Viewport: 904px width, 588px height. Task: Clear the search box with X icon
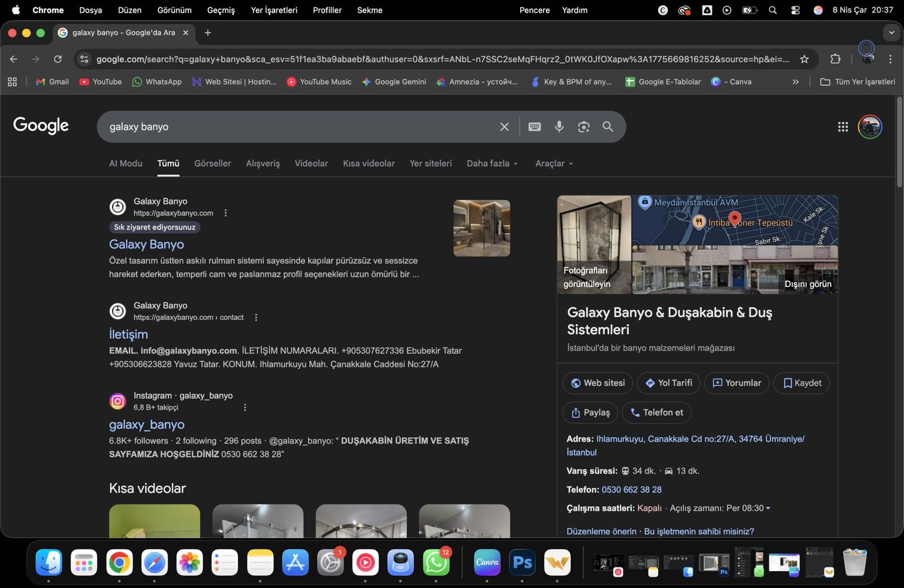[x=505, y=127]
